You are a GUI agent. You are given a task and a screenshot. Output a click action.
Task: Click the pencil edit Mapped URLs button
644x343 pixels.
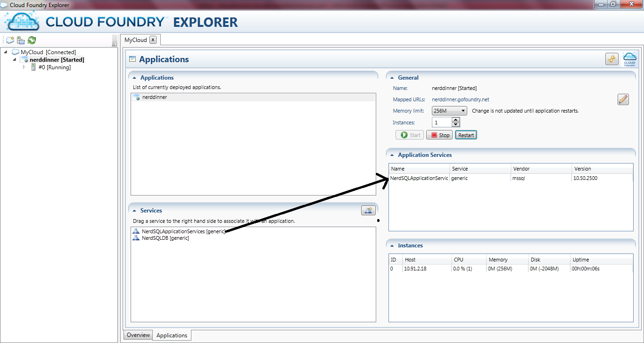point(623,99)
